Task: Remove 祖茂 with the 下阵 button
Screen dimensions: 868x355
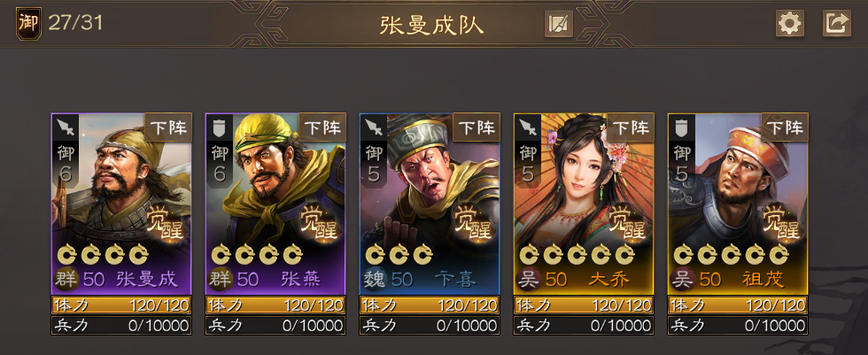Action: (785, 127)
